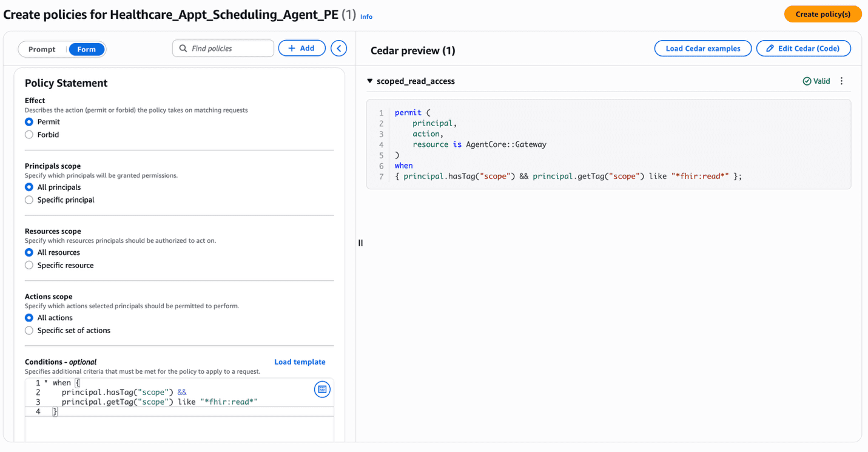Viewport: 868px width, 452px height.
Task: Click the line numbers gutter in Cedar preview
Action: [x=380, y=144]
